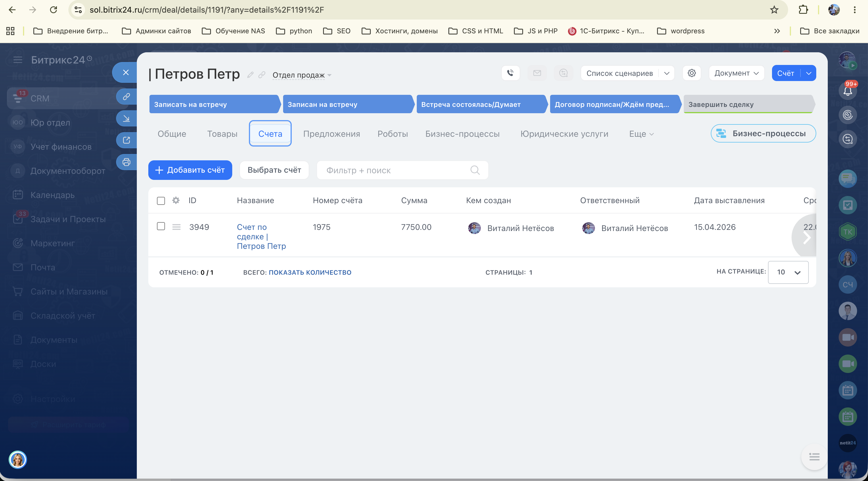Click the email envelope icon in deal header
Screen dimensions: 868x481
[537, 73]
